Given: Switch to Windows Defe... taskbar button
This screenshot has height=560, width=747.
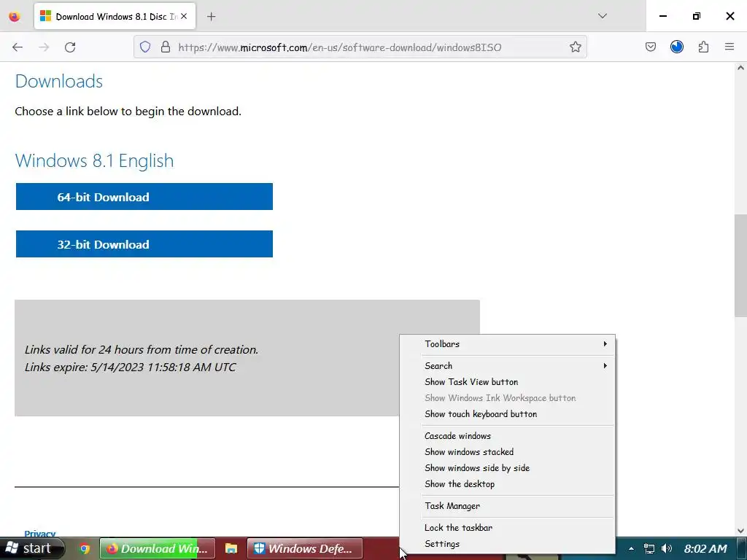Looking at the screenshot, I should click(305, 548).
